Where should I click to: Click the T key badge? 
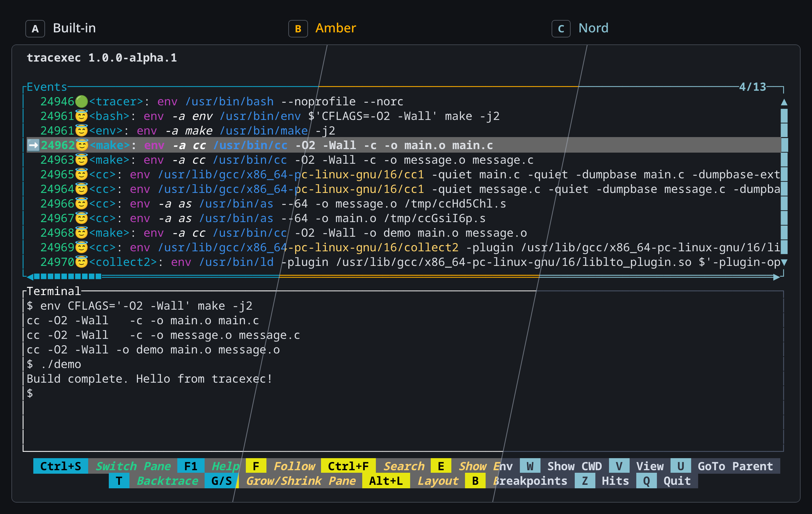[119, 481]
